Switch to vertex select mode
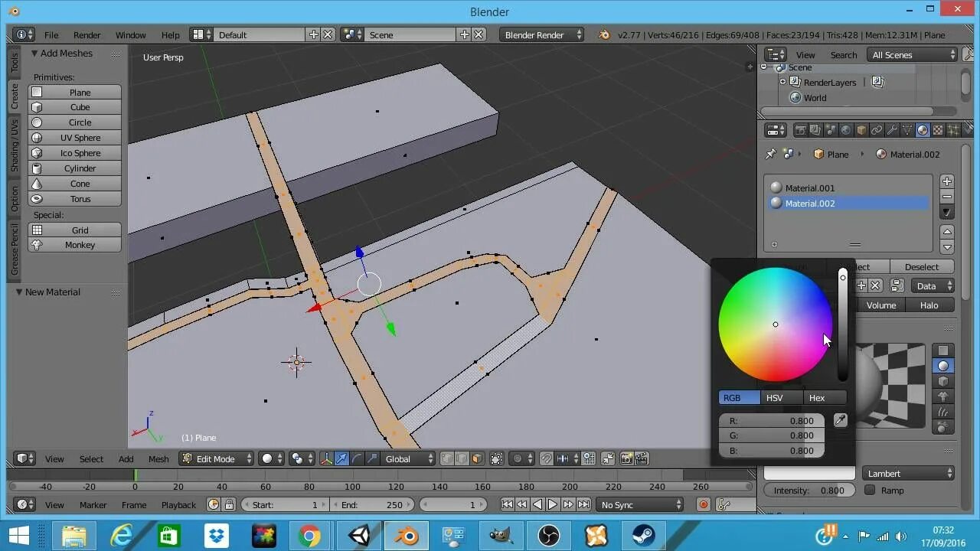 click(x=447, y=458)
